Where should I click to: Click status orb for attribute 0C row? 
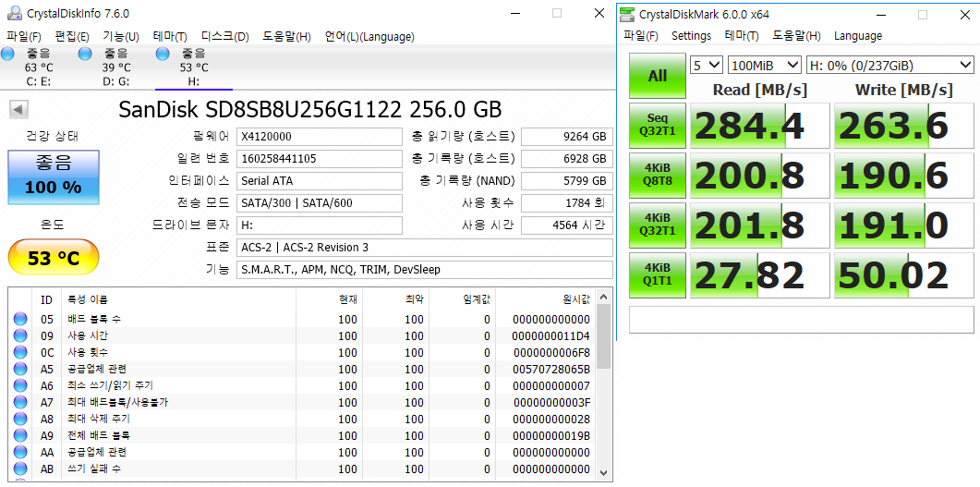click(20, 353)
